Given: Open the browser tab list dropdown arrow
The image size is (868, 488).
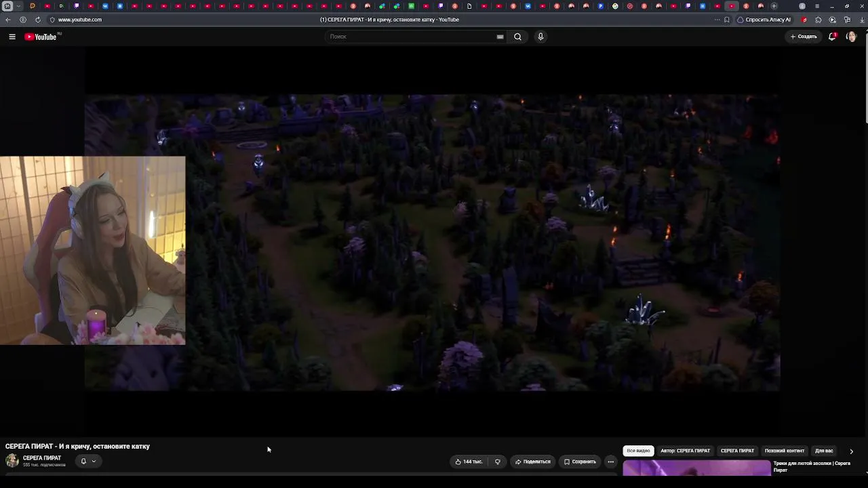Looking at the screenshot, I should [18, 6].
